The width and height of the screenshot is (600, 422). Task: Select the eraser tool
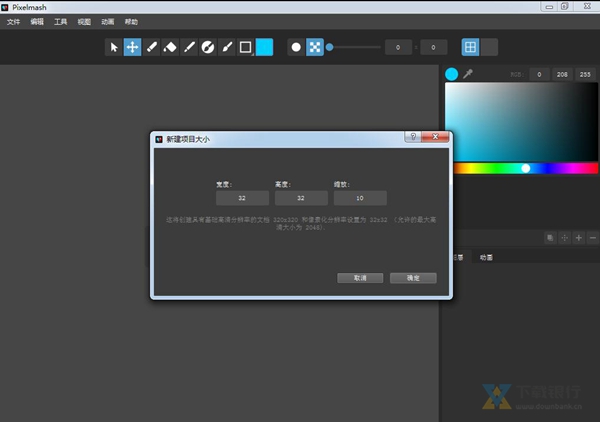click(170, 47)
